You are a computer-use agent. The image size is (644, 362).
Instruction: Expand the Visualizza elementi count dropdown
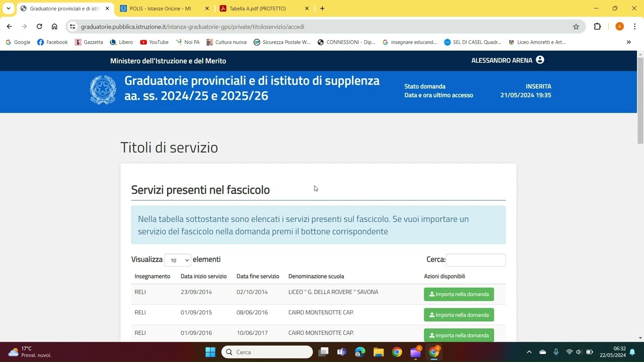(x=178, y=260)
